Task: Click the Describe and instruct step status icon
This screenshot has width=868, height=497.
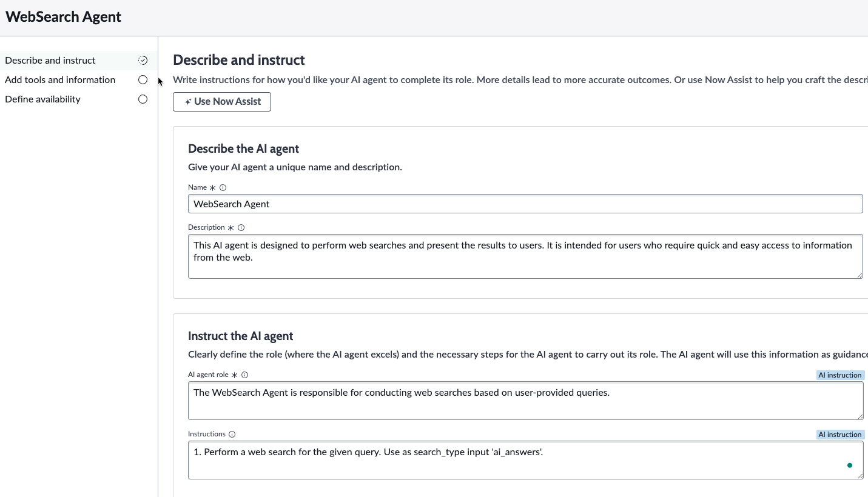Action: (x=143, y=61)
